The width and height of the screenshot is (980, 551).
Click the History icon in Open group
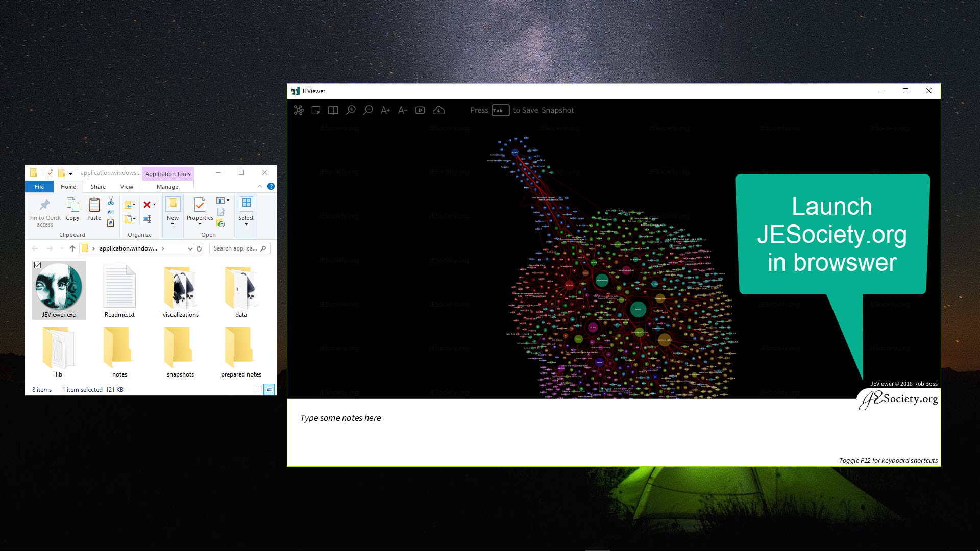tap(220, 223)
